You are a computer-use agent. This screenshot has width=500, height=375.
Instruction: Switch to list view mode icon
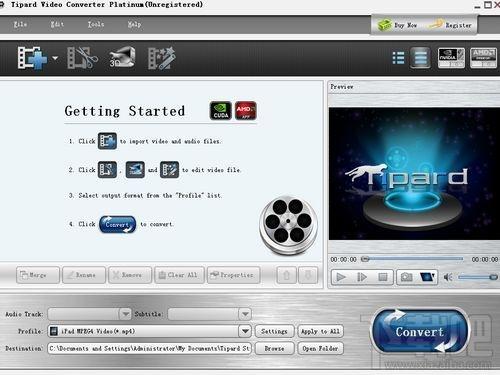(398, 58)
